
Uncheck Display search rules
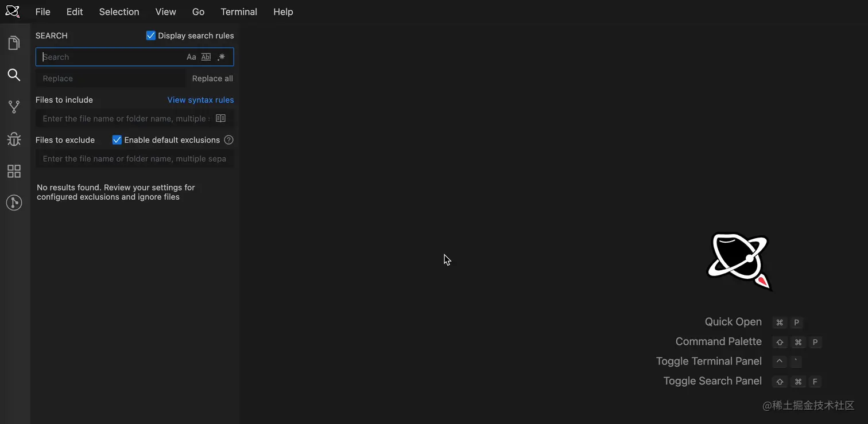tap(150, 35)
